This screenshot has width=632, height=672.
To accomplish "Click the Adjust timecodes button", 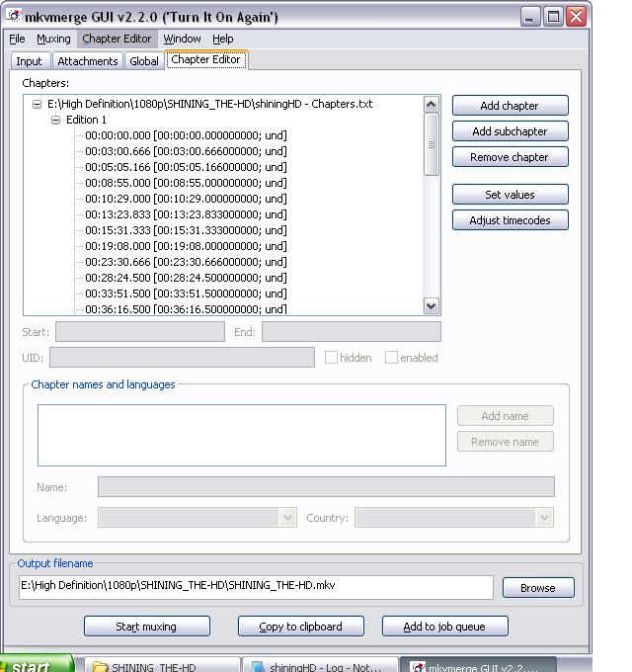I will point(510,220).
